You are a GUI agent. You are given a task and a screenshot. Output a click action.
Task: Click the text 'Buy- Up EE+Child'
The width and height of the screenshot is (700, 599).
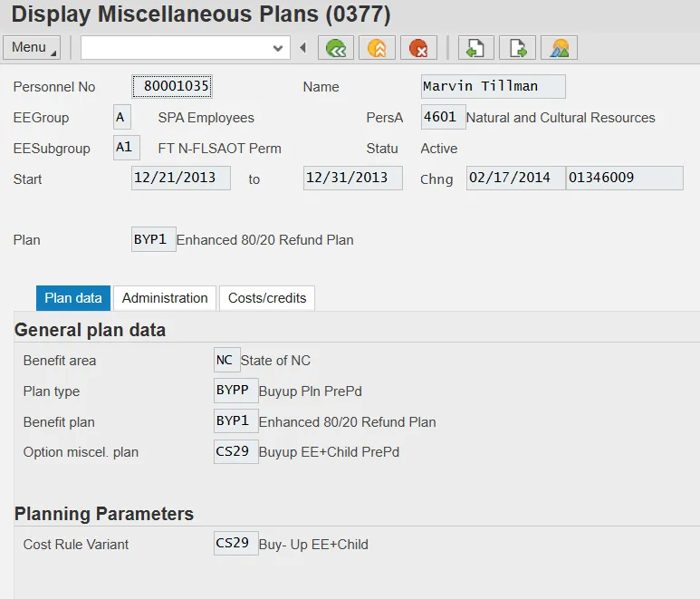[313, 545]
